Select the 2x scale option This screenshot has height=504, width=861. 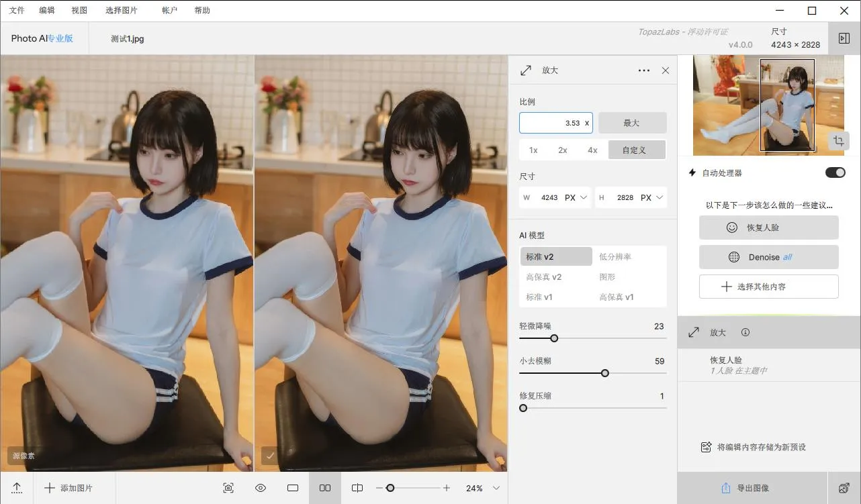(563, 150)
